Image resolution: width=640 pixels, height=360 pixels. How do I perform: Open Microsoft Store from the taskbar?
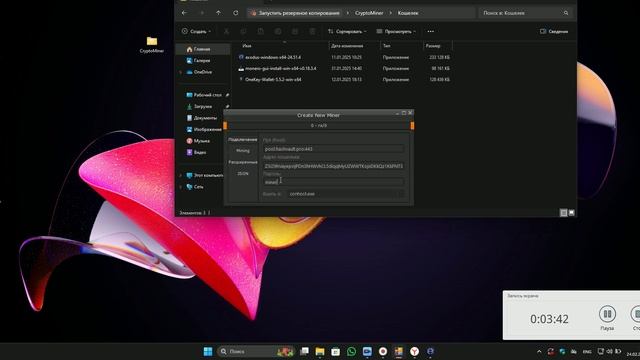pyautogui.click(x=336, y=351)
